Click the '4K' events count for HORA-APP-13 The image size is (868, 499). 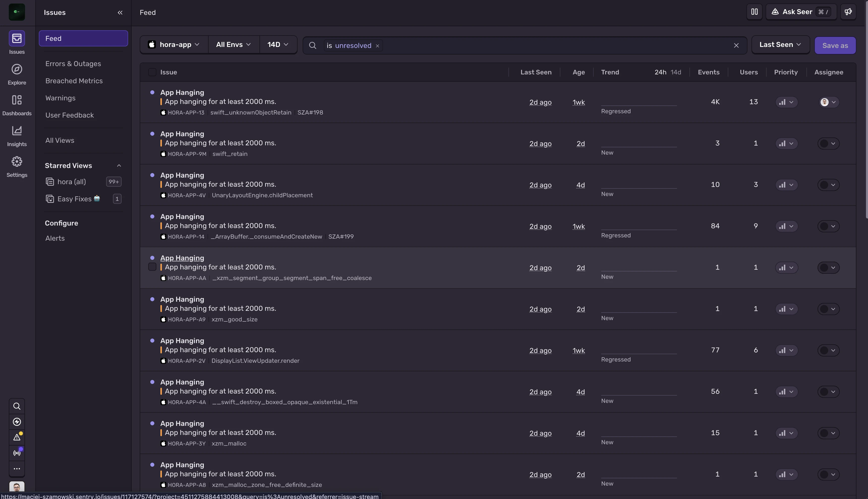pos(715,102)
